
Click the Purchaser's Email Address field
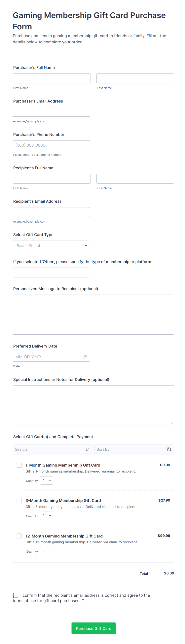point(51,112)
